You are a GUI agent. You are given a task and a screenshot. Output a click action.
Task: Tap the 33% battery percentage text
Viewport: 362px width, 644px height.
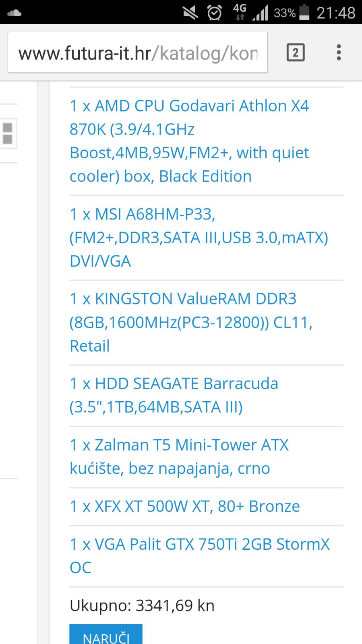pyautogui.click(x=285, y=13)
